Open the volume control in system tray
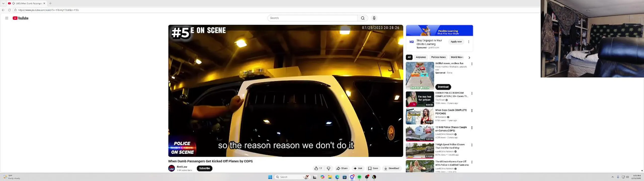This screenshot has width=644, height=181. 627,177
